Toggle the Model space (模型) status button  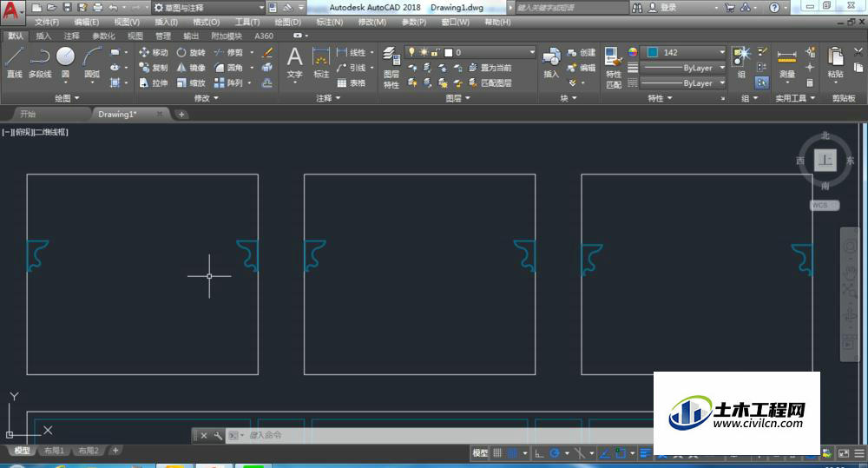coord(480,453)
